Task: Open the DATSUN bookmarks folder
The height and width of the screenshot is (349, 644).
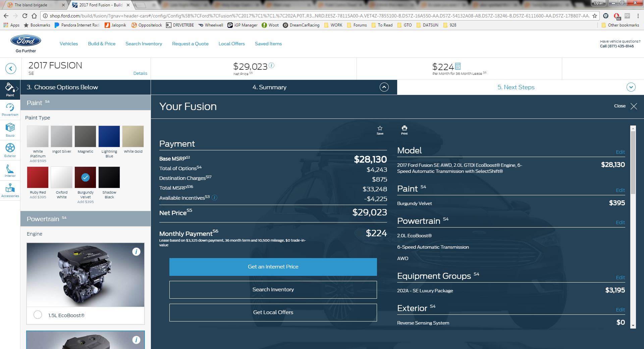Action: [427, 25]
